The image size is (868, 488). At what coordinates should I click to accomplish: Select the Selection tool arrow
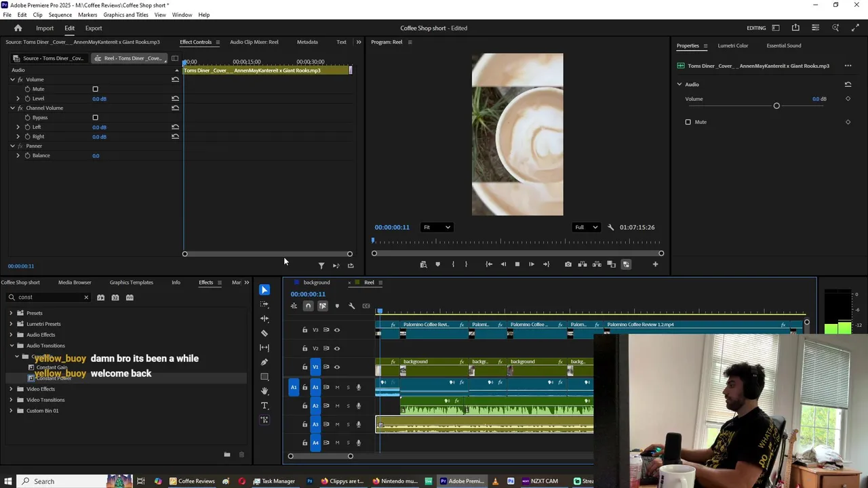point(264,290)
